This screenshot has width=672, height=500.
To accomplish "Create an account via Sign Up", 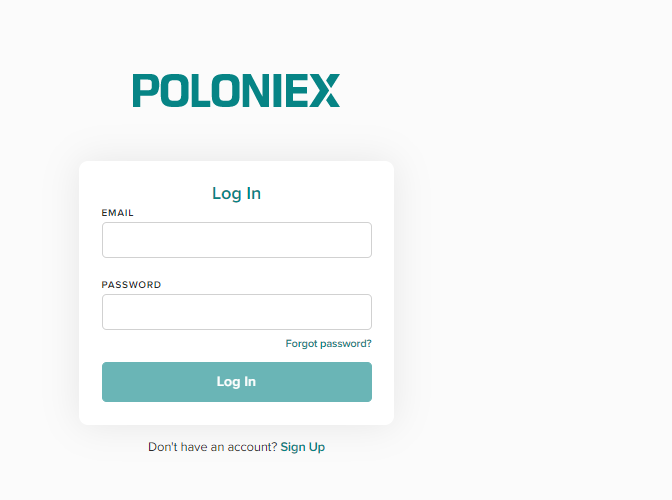I will pyautogui.click(x=303, y=447).
